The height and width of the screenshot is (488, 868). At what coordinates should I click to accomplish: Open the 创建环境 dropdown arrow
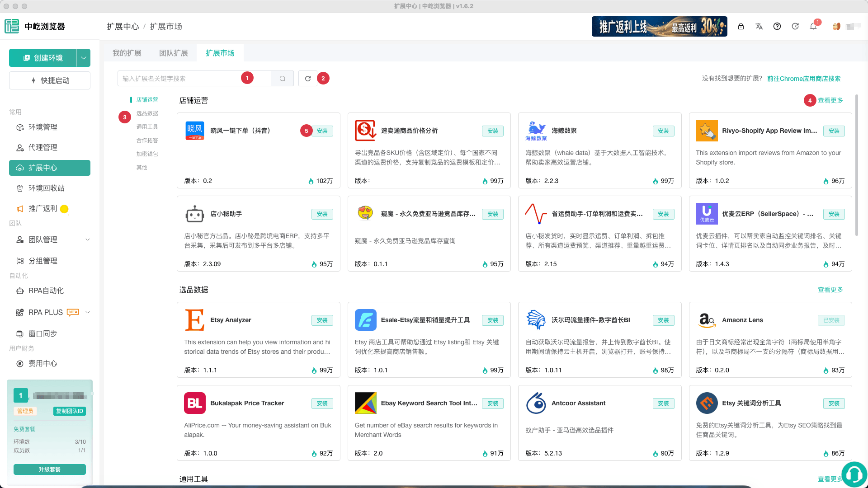tap(84, 58)
